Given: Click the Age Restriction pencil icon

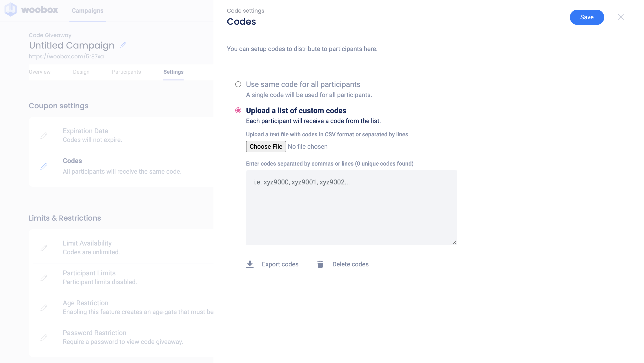Looking at the screenshot, I should pos(44,308).
